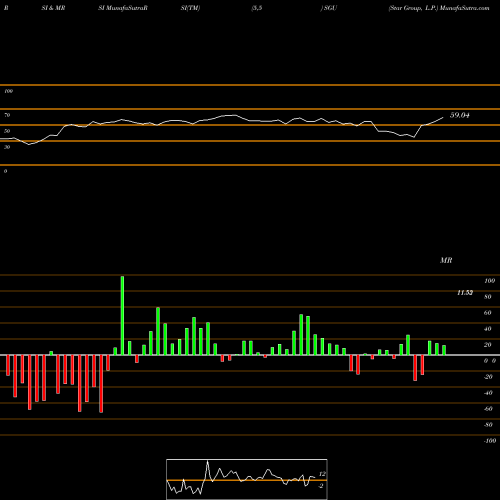
Task: Click the MR axis label -20
Action: coord(488,377)
